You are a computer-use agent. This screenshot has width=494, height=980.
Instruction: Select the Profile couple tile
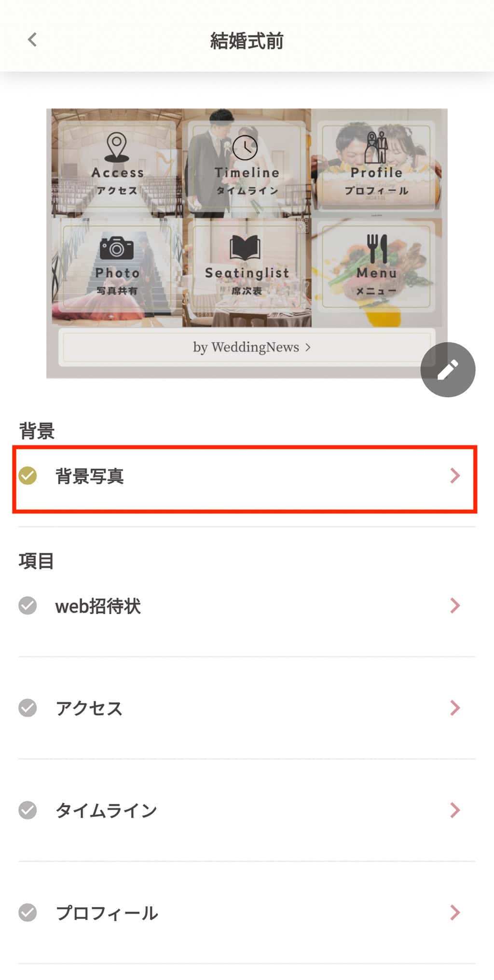(376, 164)
